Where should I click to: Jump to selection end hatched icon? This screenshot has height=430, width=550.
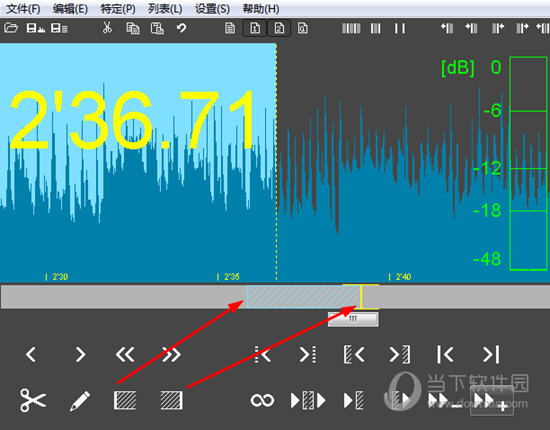[x=400, y=354]
